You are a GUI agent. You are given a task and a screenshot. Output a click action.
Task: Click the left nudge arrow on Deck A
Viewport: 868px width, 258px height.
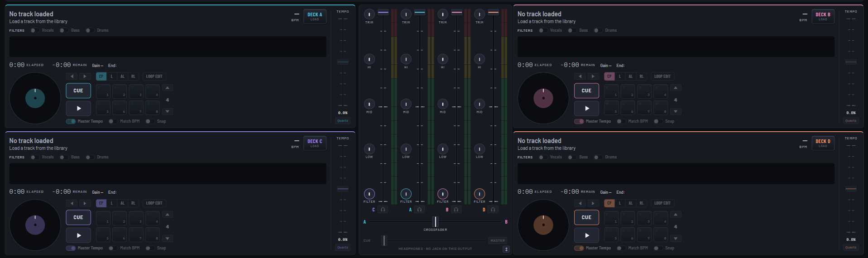tap(72, 76)
